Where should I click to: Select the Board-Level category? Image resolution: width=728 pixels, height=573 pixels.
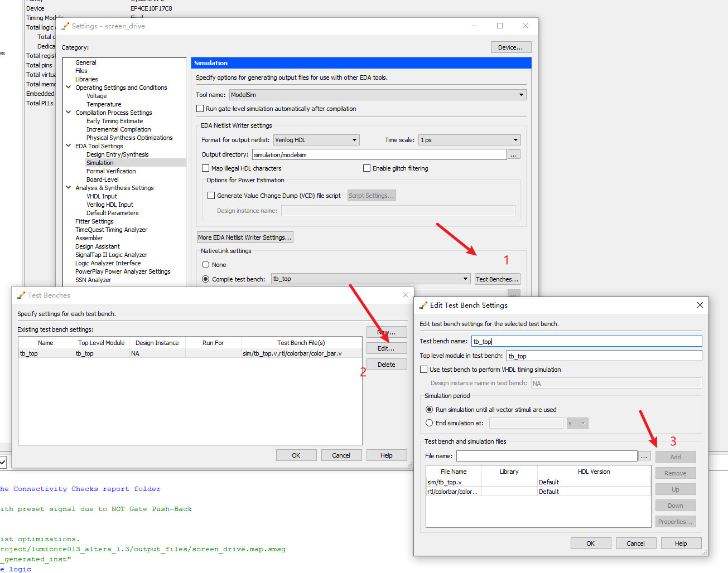point(102,179)
